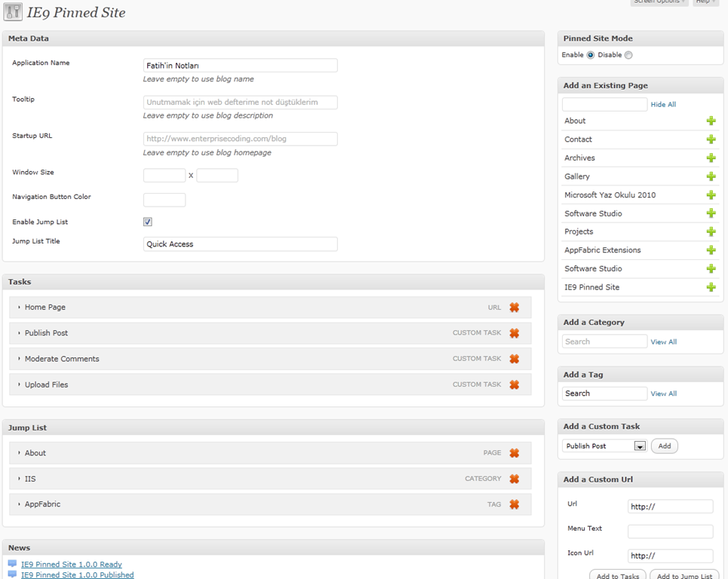Screen dimensions: 728x579
Task: Expand the Home Page task row
Action: pos(19,307)
